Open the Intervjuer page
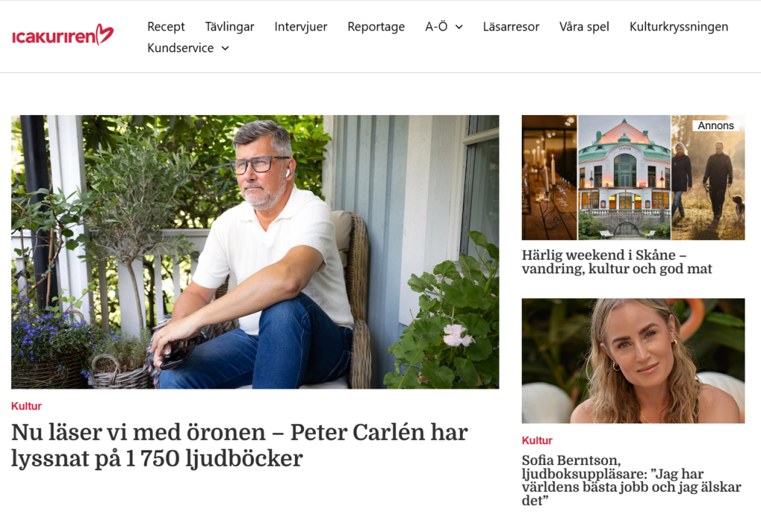This screenshot has height=532, width=761. tap(301, 27)
